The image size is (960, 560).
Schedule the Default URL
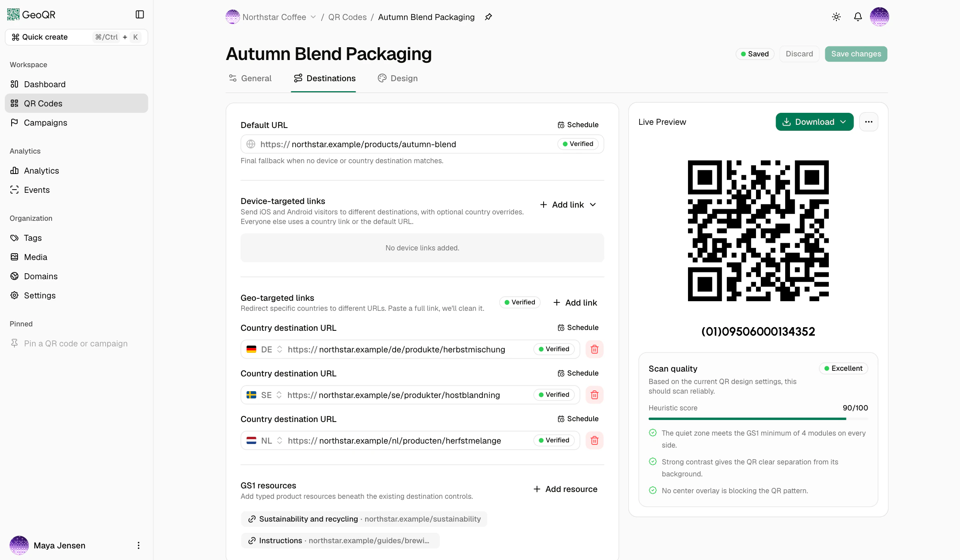tap(578, 125)
